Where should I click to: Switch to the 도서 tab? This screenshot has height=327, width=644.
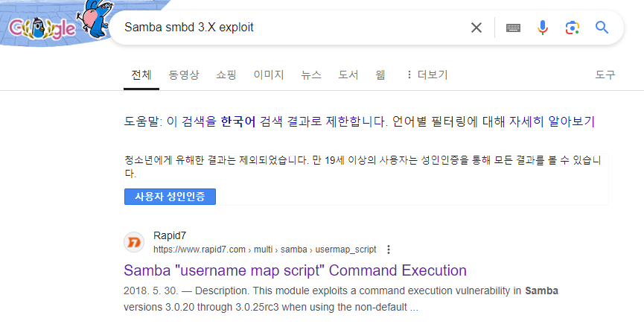pyautogui.click(x=348, y=74)
